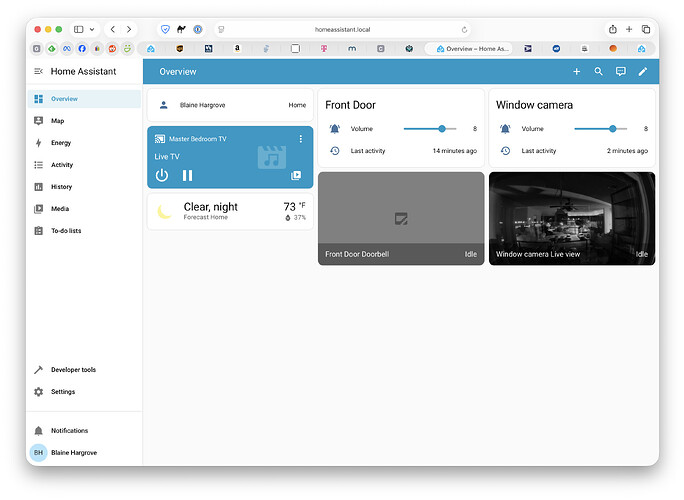684x500 pixels.
Task: Click the To-do clipboard icon
Action: click(38, 230)
